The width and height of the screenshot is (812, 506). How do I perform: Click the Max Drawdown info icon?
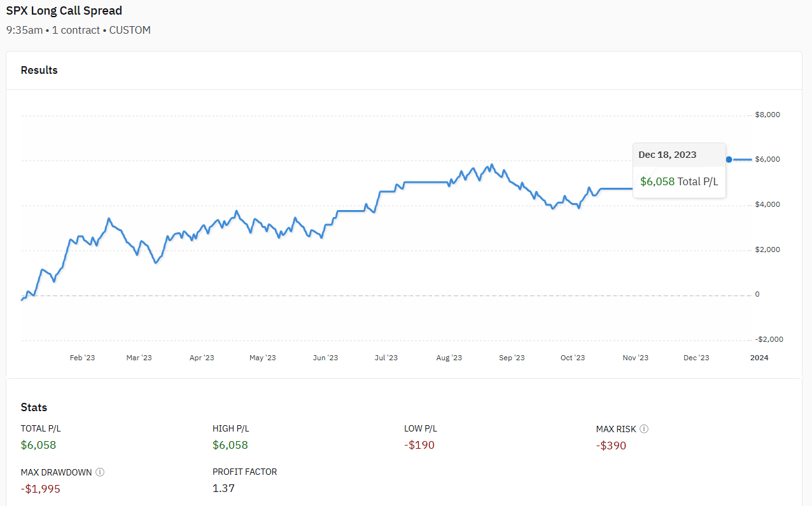pos(100,472)
